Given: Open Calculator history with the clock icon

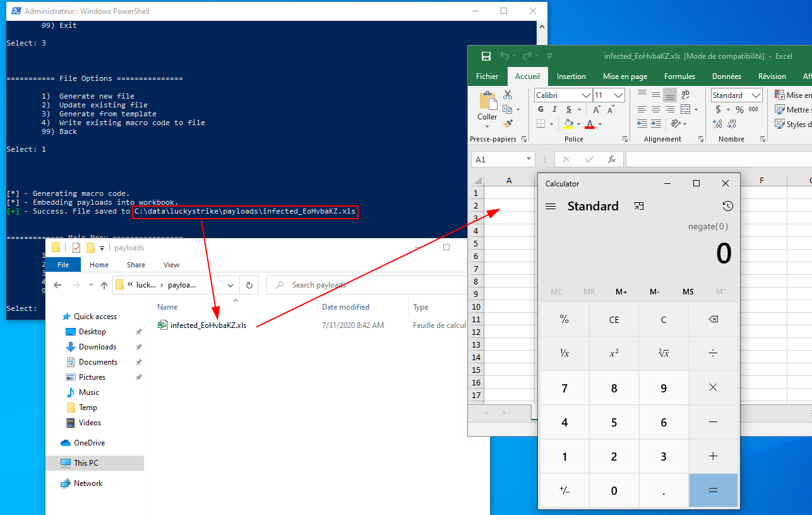Looking at the screenshot, I should coord(727,206).
